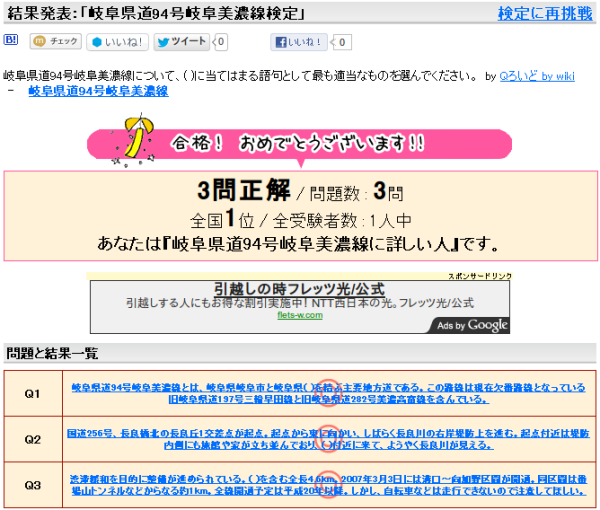Open the Q3 question text link
Image resolution: width=600 pixels, height=510 pixels.
(328, 485)
